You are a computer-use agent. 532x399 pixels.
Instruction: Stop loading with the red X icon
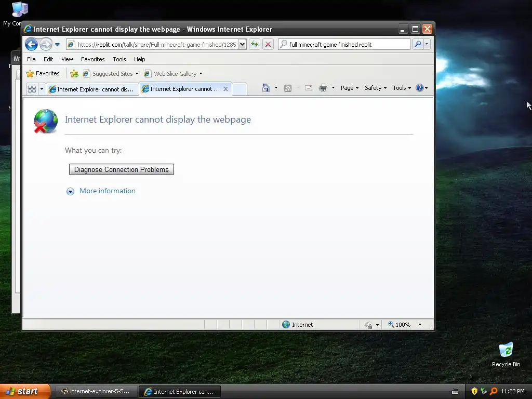coord(268,45)
